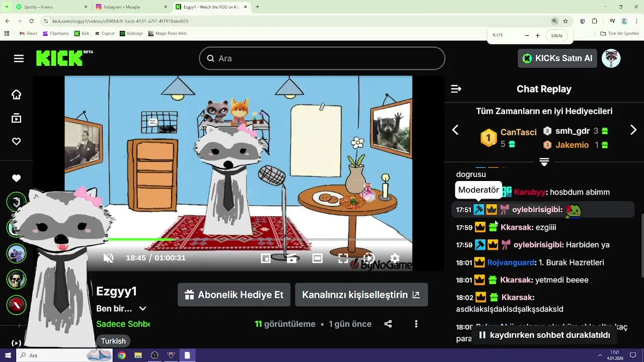Click the chat replay scrollbar

[642, 245]
